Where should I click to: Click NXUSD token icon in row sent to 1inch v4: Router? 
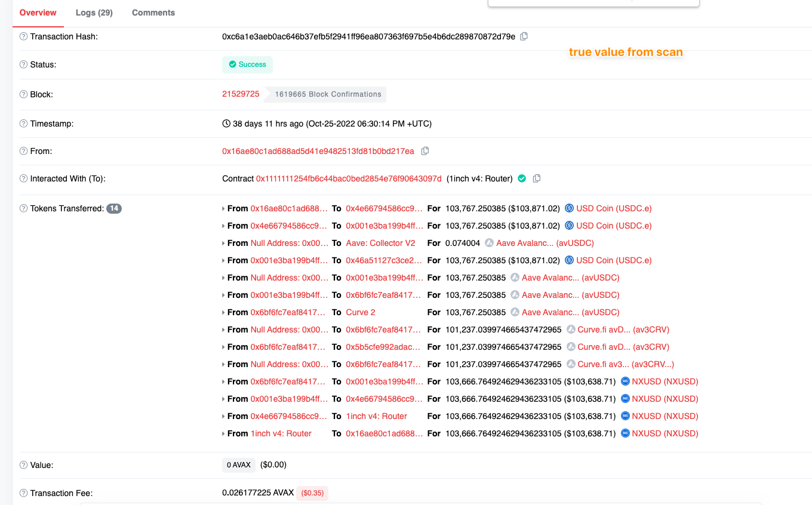625,416
